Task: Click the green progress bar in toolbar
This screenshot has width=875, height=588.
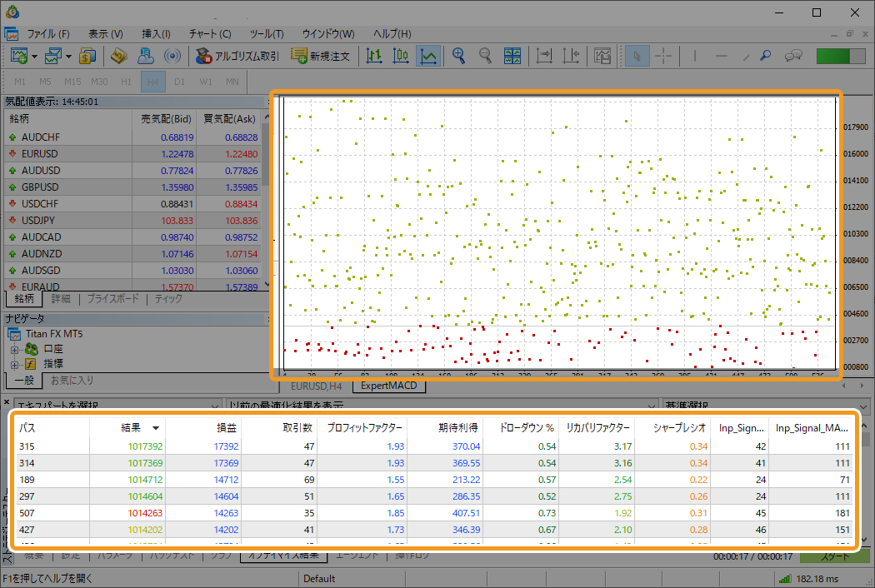Action: pos(840,56)
